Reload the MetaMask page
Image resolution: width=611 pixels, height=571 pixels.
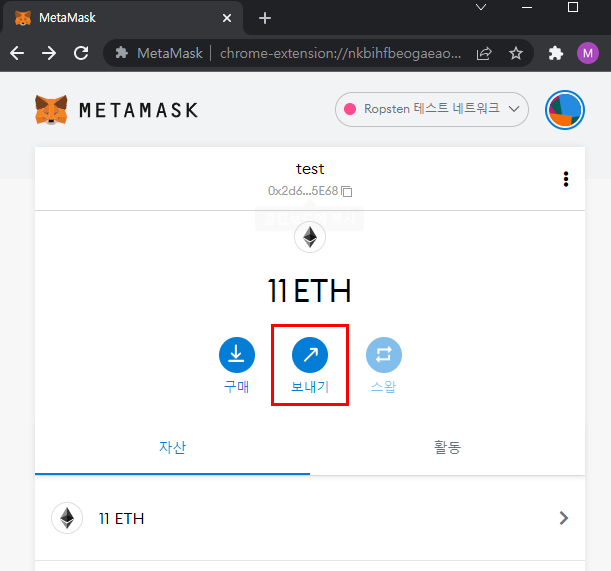81,53
